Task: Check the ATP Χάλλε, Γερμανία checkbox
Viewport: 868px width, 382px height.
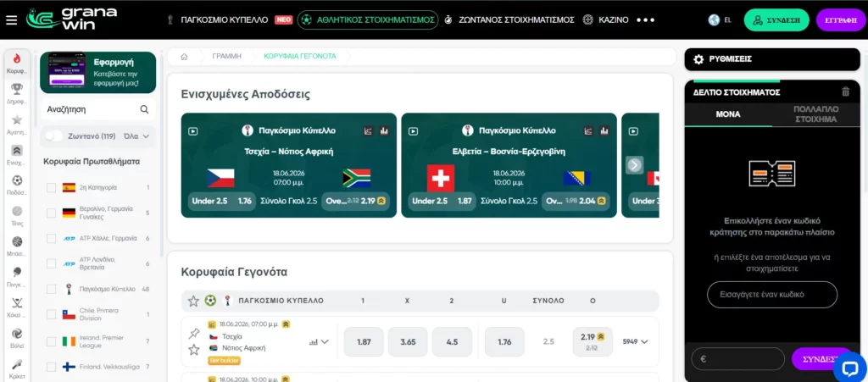Action: pyautogui.click(x=51, y=238)
